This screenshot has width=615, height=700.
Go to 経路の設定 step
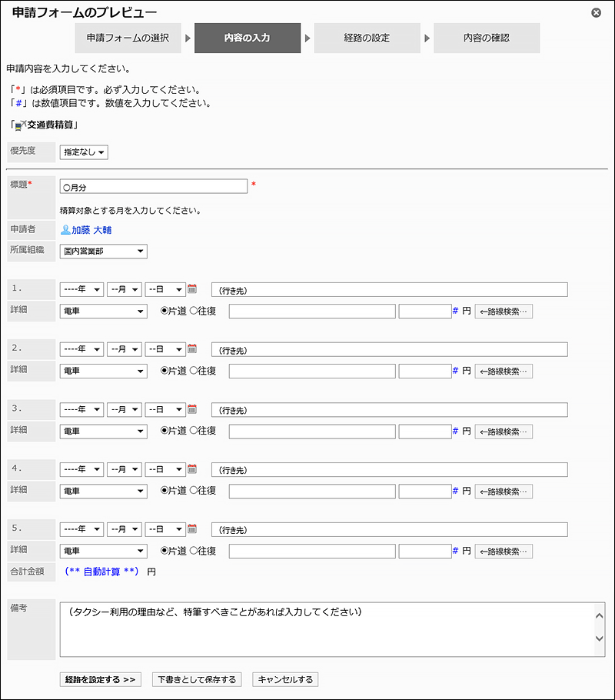tap(367, 38)
